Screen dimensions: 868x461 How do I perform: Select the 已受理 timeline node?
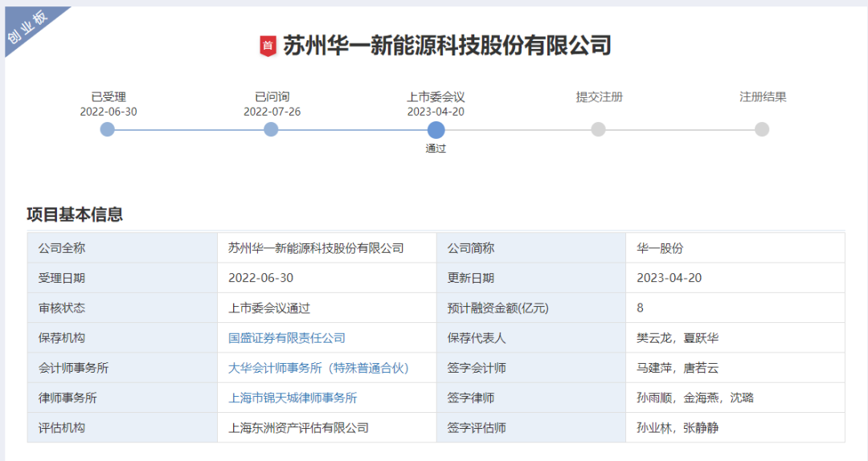click(108, 129)
